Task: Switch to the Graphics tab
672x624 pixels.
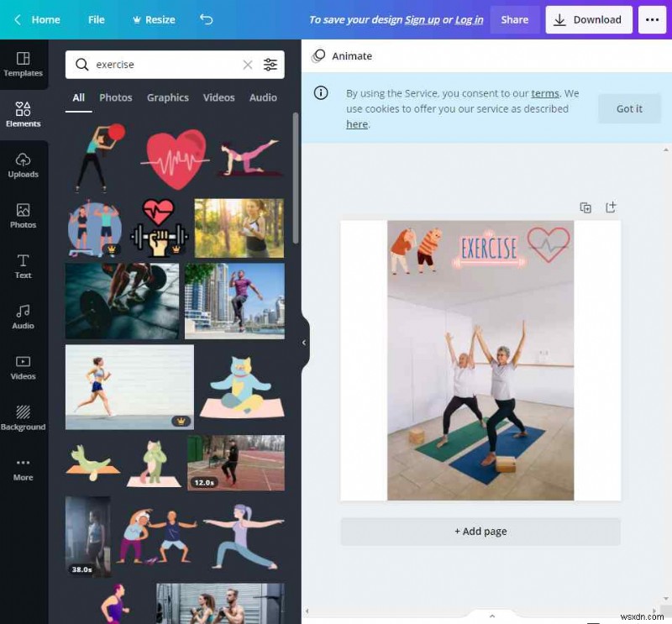Action: pyautogui.click(x=168, y=97)
